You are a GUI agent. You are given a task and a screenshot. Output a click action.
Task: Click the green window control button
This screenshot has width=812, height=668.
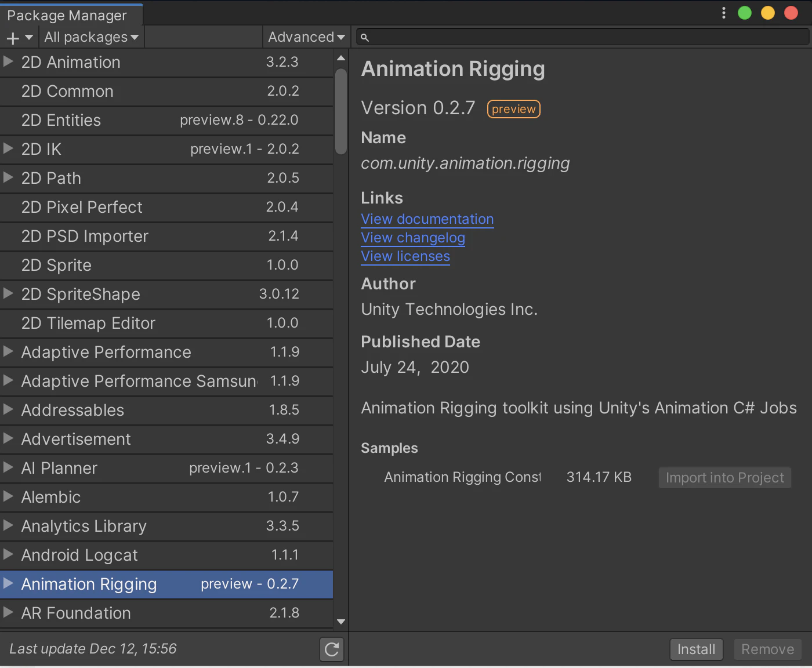point(745,13)
